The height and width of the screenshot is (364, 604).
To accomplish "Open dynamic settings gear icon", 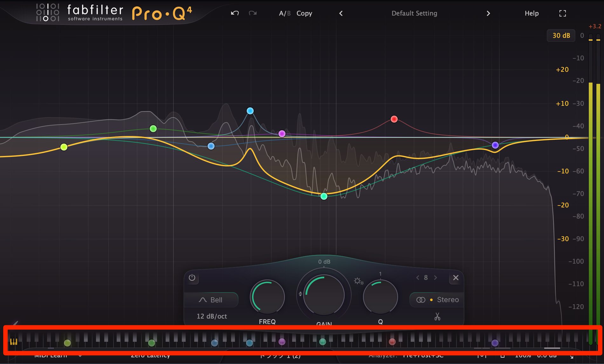I will coord(359,281).
